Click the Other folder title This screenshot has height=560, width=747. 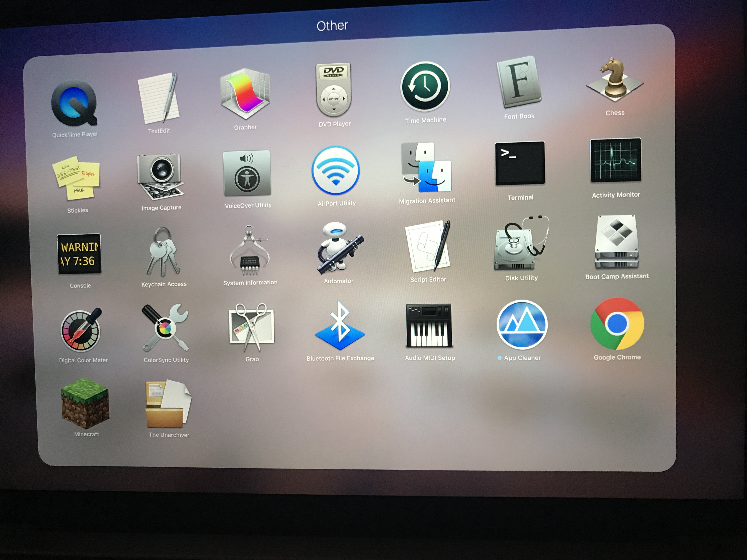[332, 26]
